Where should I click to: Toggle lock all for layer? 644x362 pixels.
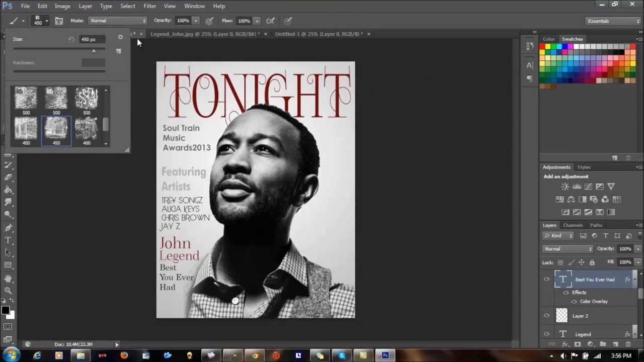click(x=592, y=262)
